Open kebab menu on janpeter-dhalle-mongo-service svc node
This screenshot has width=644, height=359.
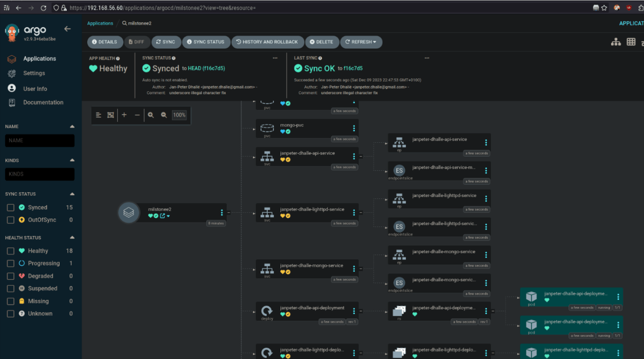(354, 269)
